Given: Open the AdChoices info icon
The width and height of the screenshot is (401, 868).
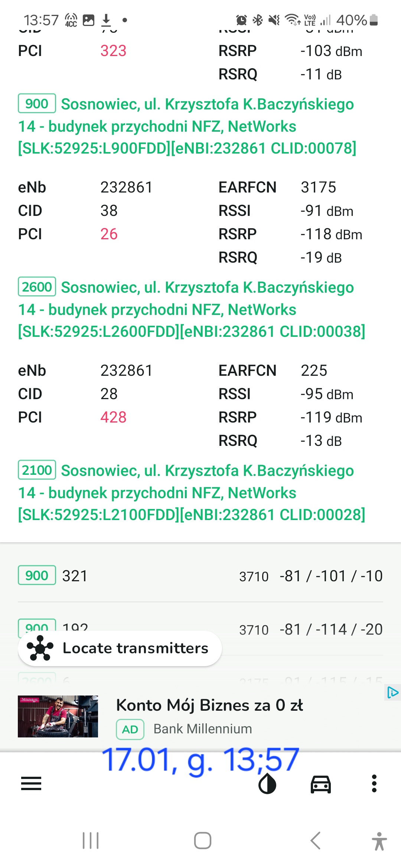Looking at the screenshot, I should [x=392, y=693].
